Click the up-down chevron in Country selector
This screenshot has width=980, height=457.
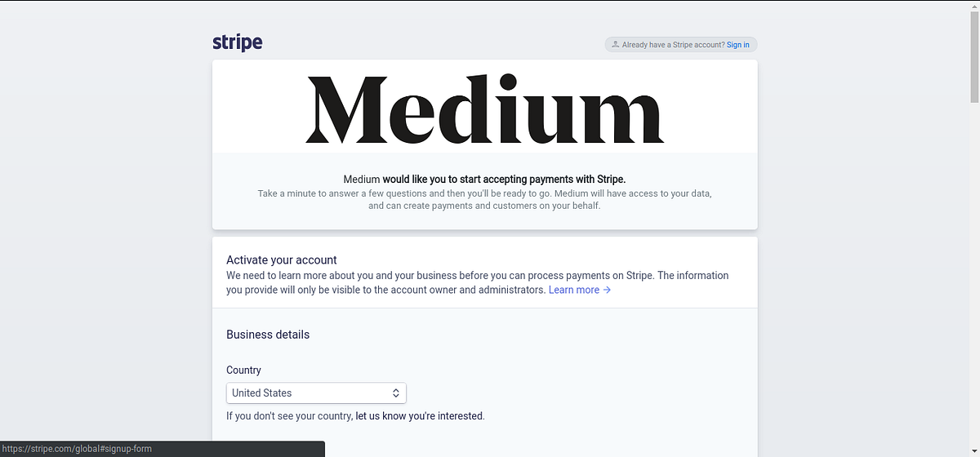[396, 393]
